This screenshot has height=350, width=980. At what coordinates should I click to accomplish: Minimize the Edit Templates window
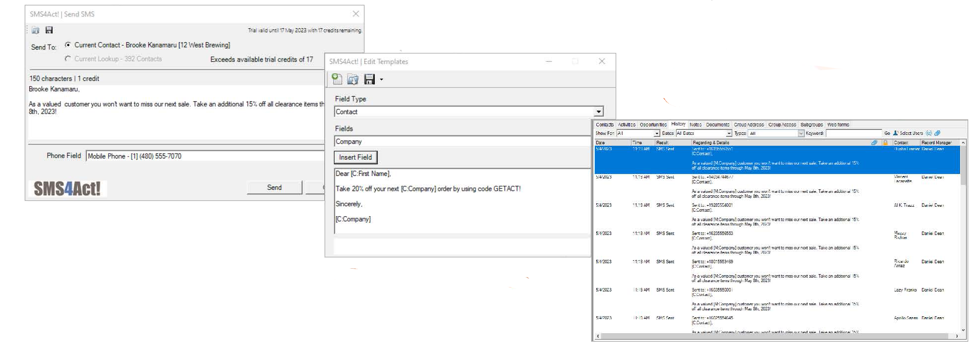click(x=549, y=61)
